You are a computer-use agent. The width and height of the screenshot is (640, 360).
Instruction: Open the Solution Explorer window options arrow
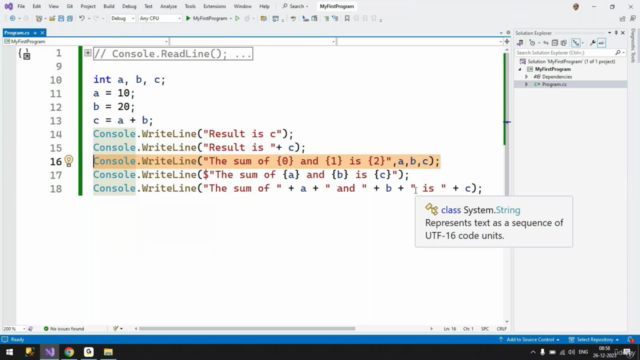pos(609,33)
